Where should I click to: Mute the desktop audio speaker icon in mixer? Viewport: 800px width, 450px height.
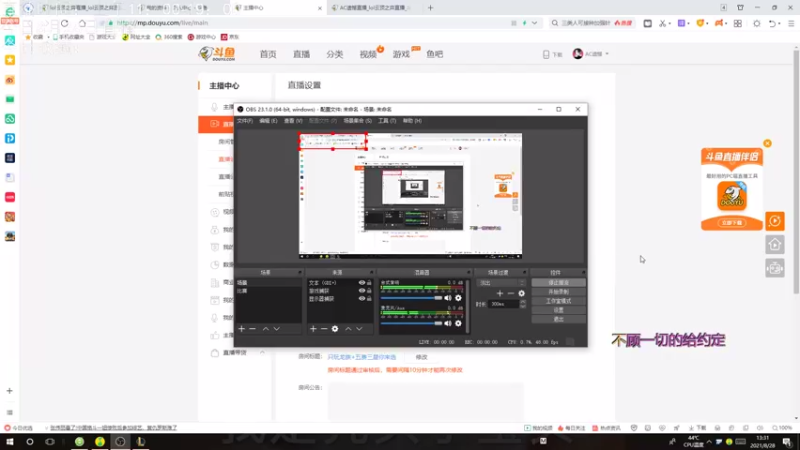click(x=447, y=298)
